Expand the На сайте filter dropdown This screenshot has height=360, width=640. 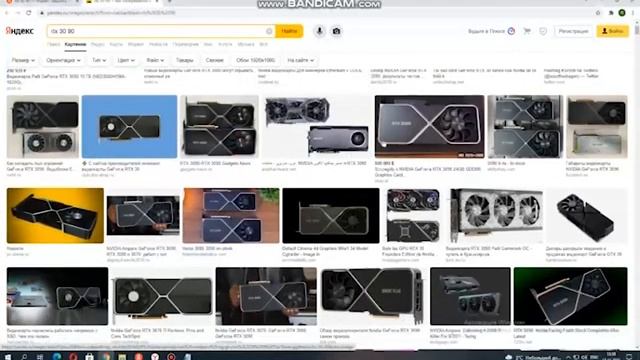(300, 60)
